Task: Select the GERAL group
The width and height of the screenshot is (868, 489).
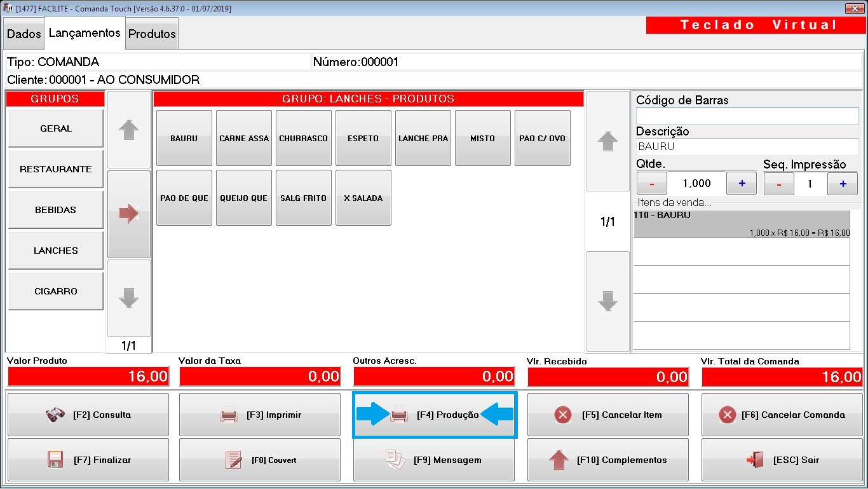Action: (x=56, y=128)
